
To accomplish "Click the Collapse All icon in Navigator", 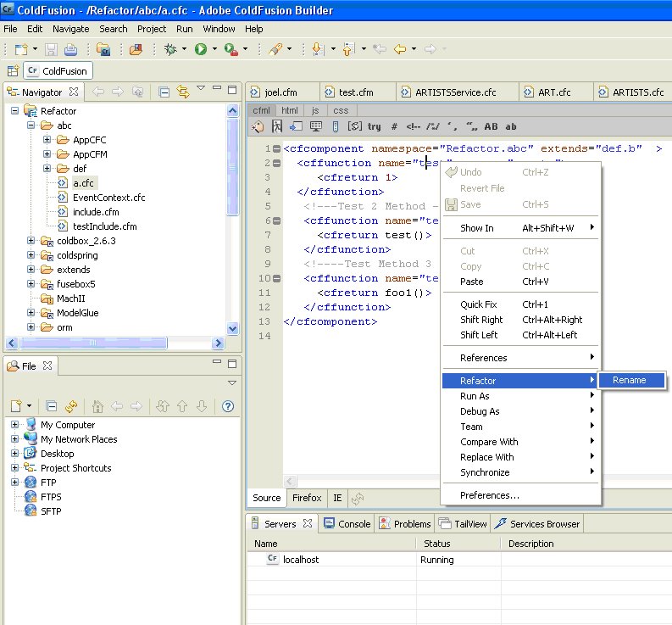I will point(164,92).
